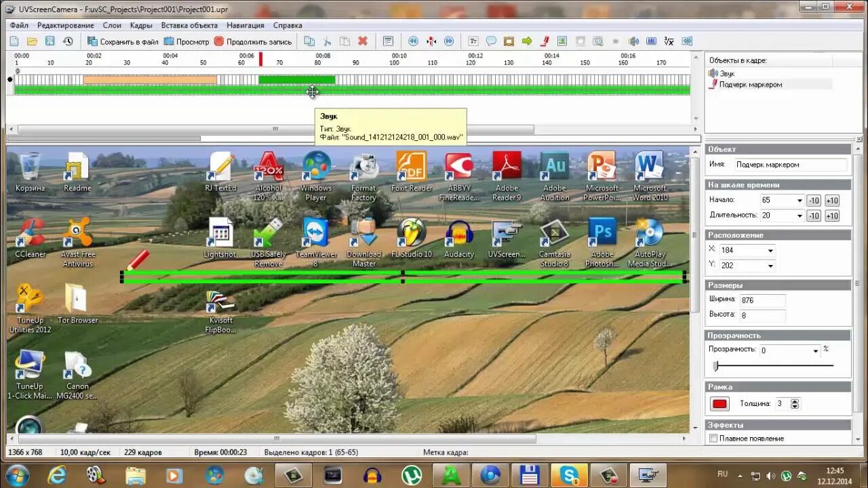Viewport: 868px width, 488px height.
Task: Delete selection with the red X icon
Action: [x=363, y=41]
